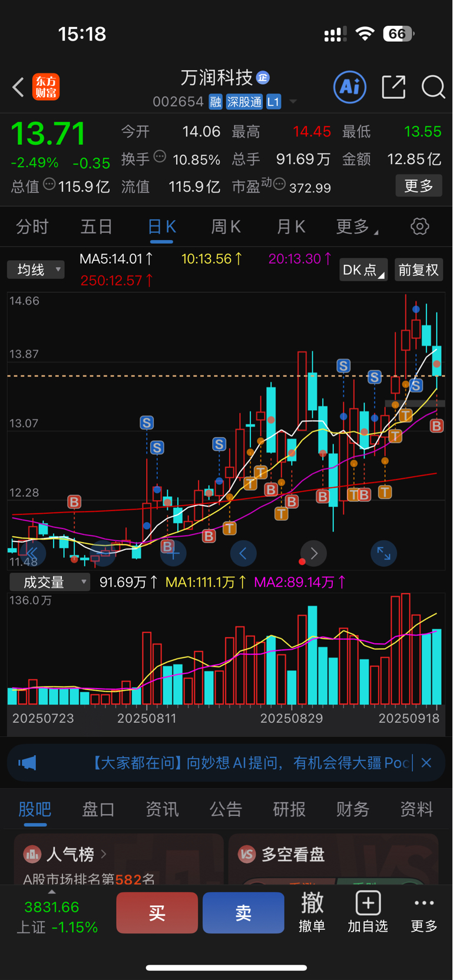Expand stock title dropdown arrow
This screenshot has width=453, height=980.
pyautogui.click(x=293, y=102)
